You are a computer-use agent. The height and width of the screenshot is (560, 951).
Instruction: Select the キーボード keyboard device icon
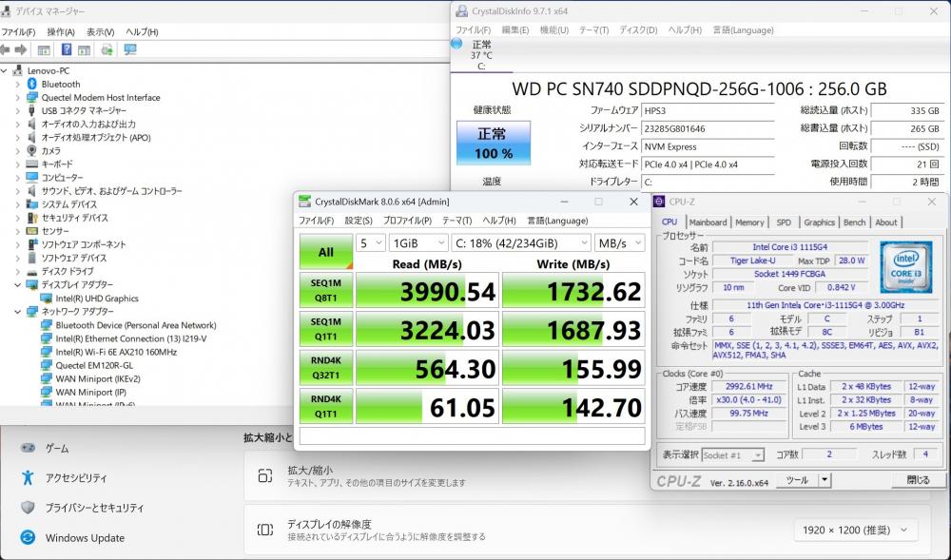[x=32, y=164]
